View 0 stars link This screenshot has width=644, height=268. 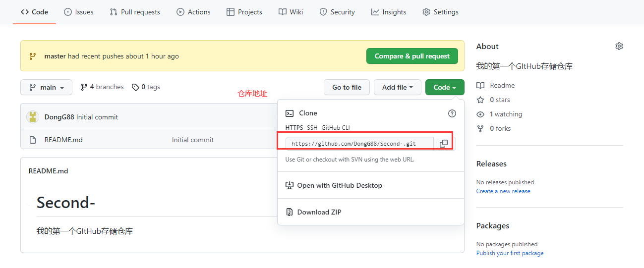coord(500,100)
